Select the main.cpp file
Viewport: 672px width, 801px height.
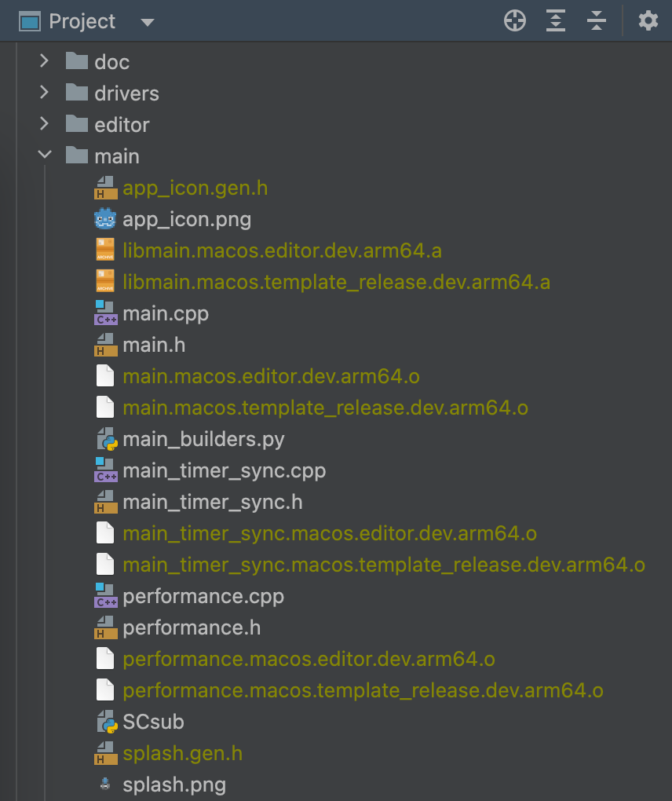click(166, 313)
